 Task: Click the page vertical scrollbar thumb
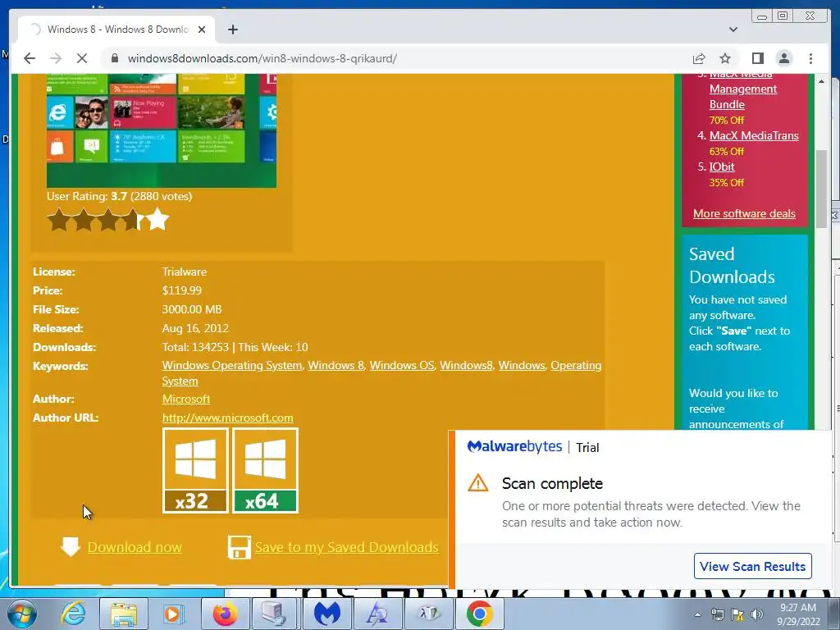(821, 189)
